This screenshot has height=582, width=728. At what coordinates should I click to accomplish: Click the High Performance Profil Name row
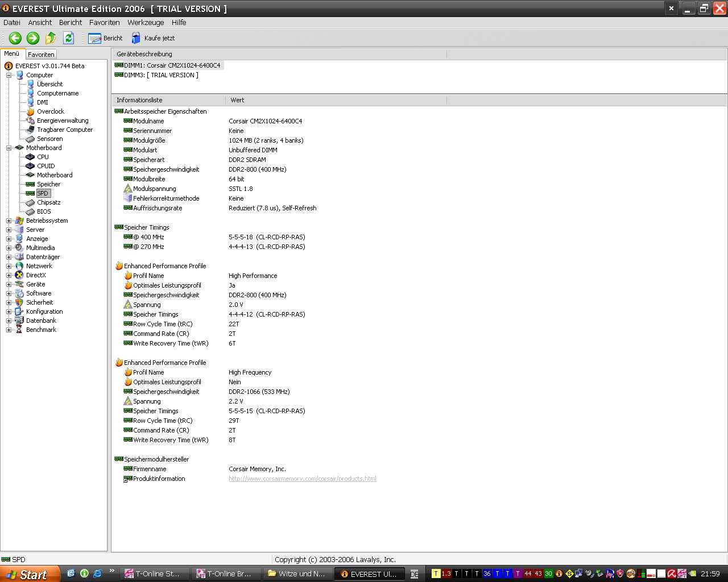201,276
